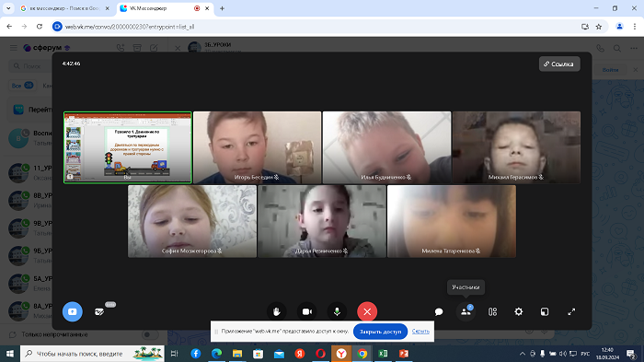Open the tab search dropdown arrow
This screenshot has height=362, width=644.
[x=8, y=8]
